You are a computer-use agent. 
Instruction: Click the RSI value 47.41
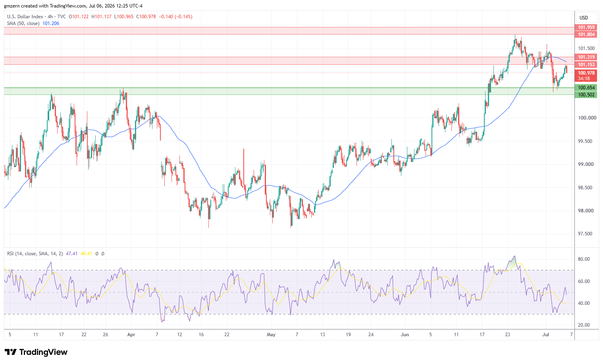click(72, 254)
